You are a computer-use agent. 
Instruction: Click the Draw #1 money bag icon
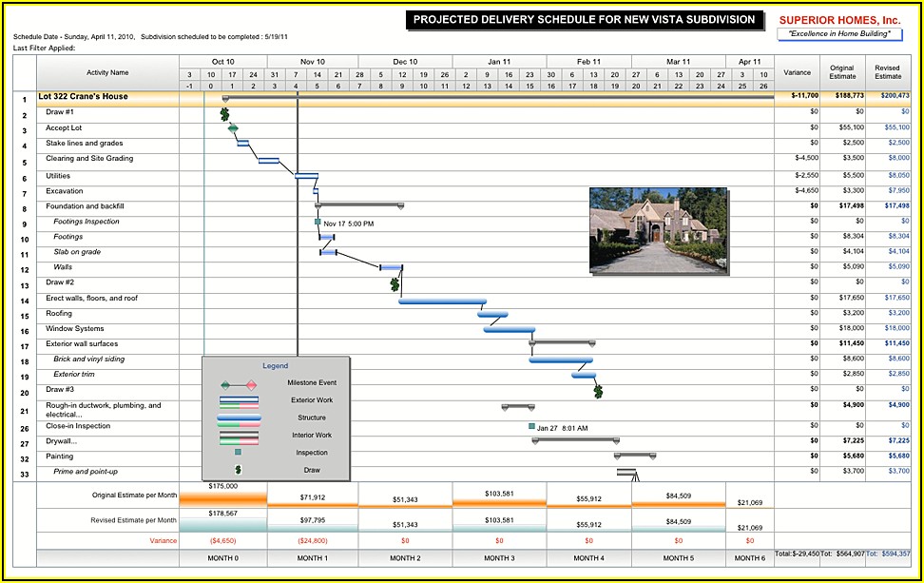pyautogui.click(x=224, y=114)
